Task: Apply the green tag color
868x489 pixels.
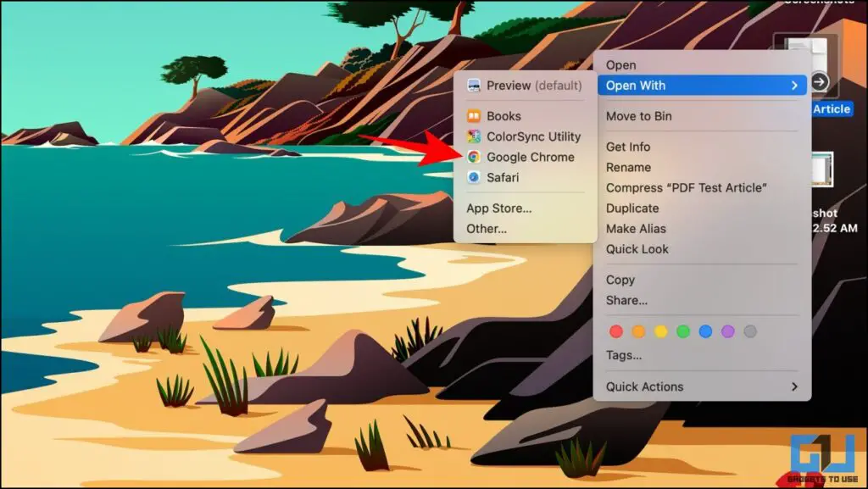Action: tap(683, 331)
